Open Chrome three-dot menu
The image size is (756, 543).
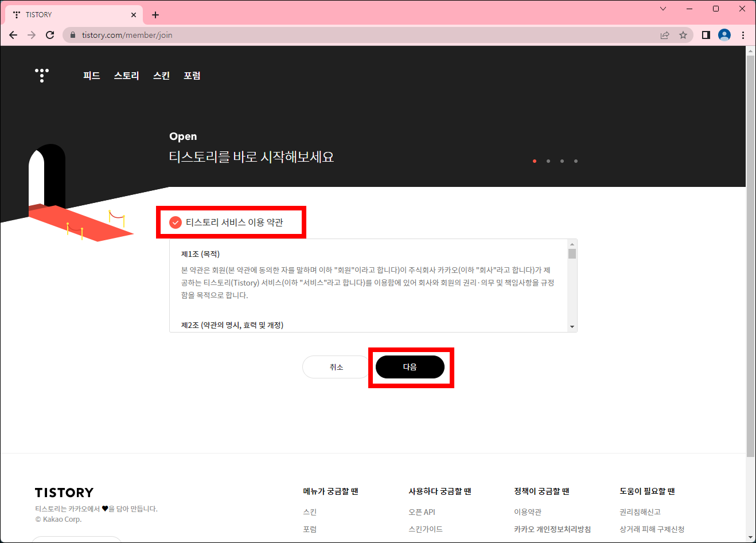coord(743,35)
